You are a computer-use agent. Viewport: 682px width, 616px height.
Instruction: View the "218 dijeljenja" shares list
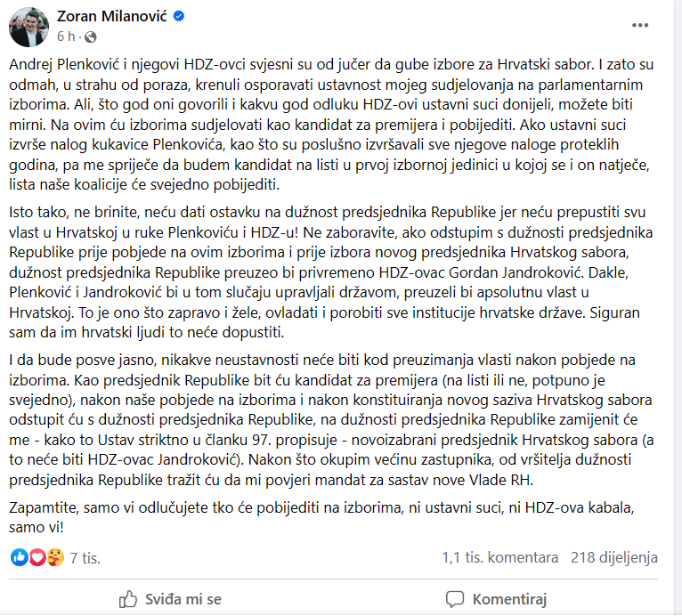[614, 558]
